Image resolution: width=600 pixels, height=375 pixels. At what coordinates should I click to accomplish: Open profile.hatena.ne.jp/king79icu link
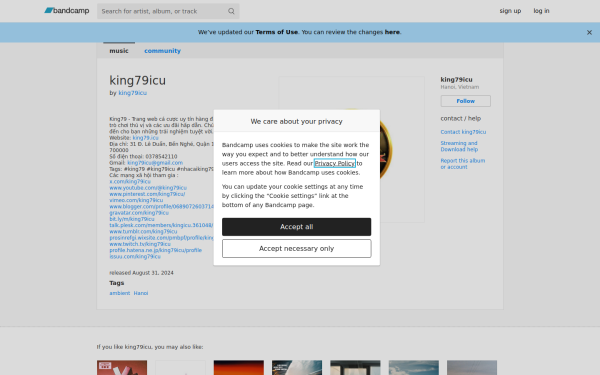click(155, 250)
